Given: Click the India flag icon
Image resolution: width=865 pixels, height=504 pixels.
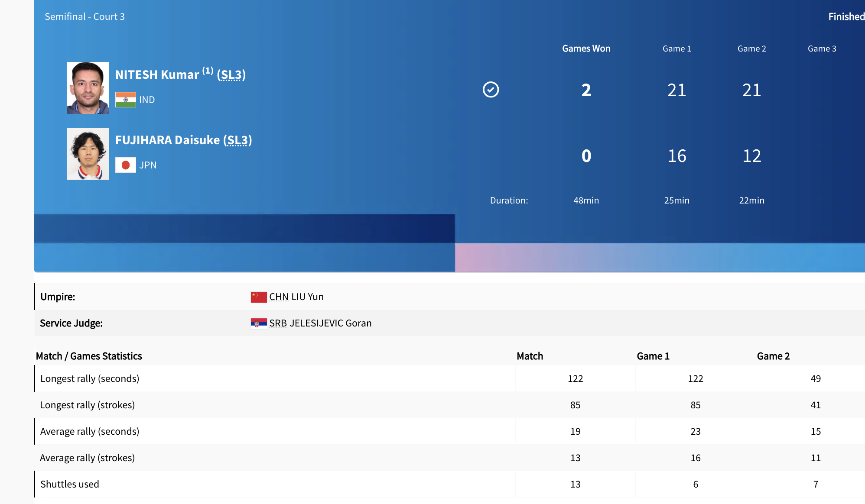Looking at the screenshot, I should coord(125,100).
